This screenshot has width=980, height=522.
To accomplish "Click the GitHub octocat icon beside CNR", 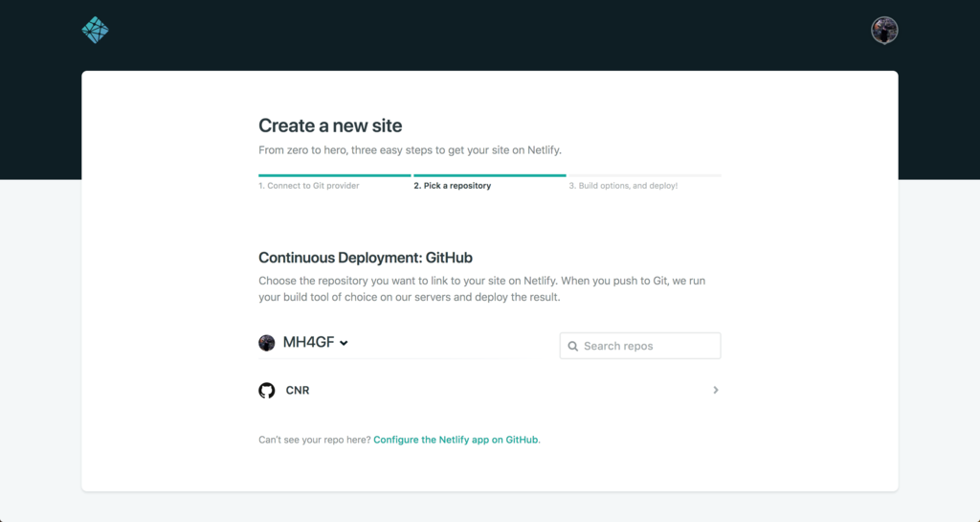I will pos(267,390).
